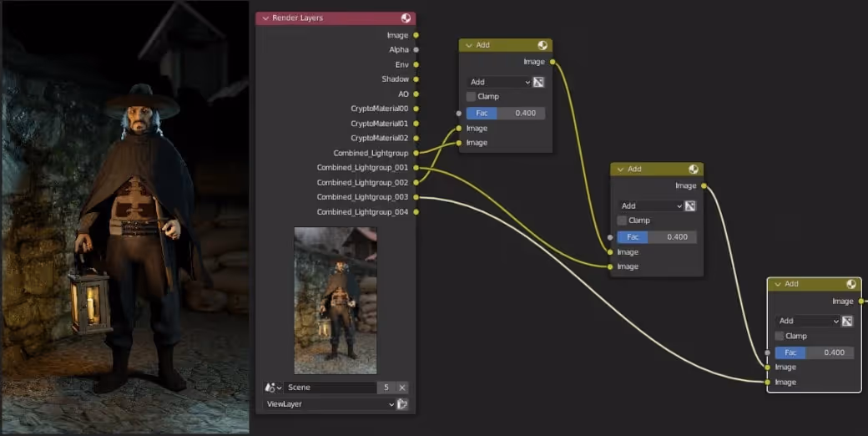Toggle alpha icon in second Add node
Image resolution: width=868 pixels, height=436 pixels.
[x=690, y=206]
